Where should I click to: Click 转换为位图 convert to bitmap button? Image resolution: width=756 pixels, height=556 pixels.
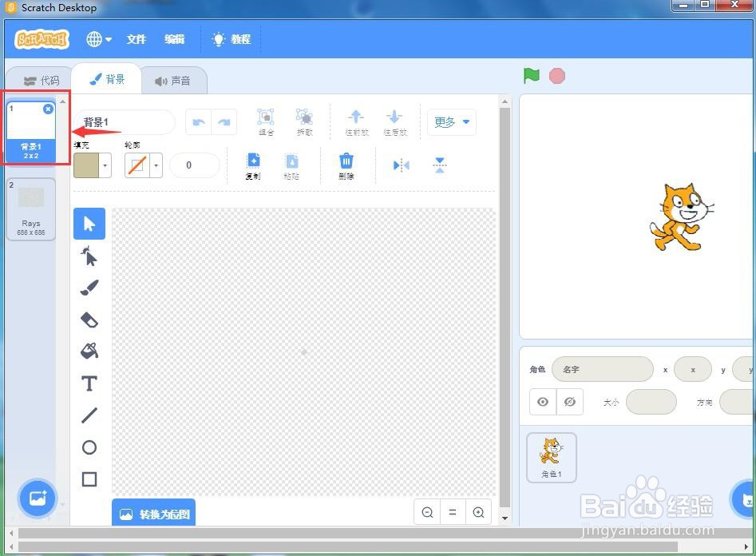pos(154,514)
